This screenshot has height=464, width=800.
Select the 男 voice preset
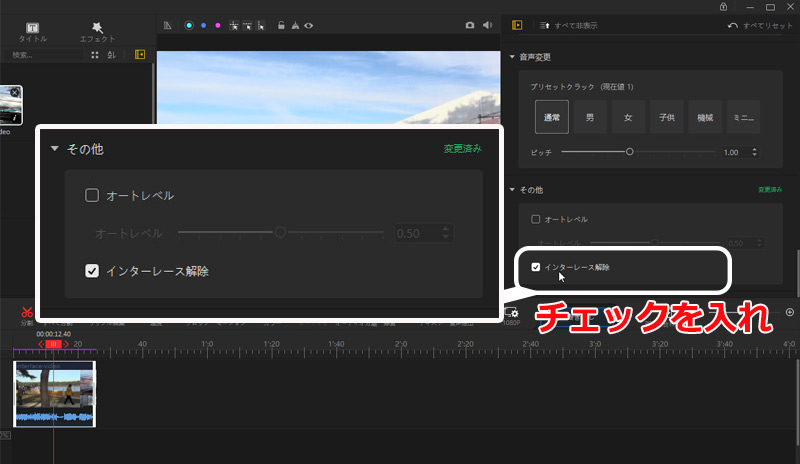[590, 118]
